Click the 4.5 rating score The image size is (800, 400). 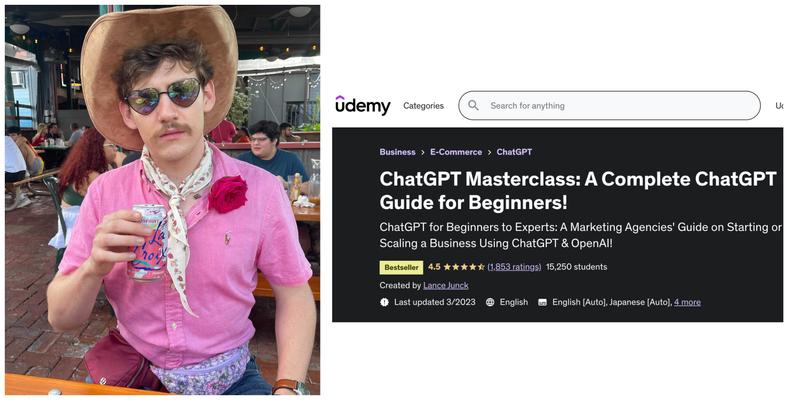434,267
